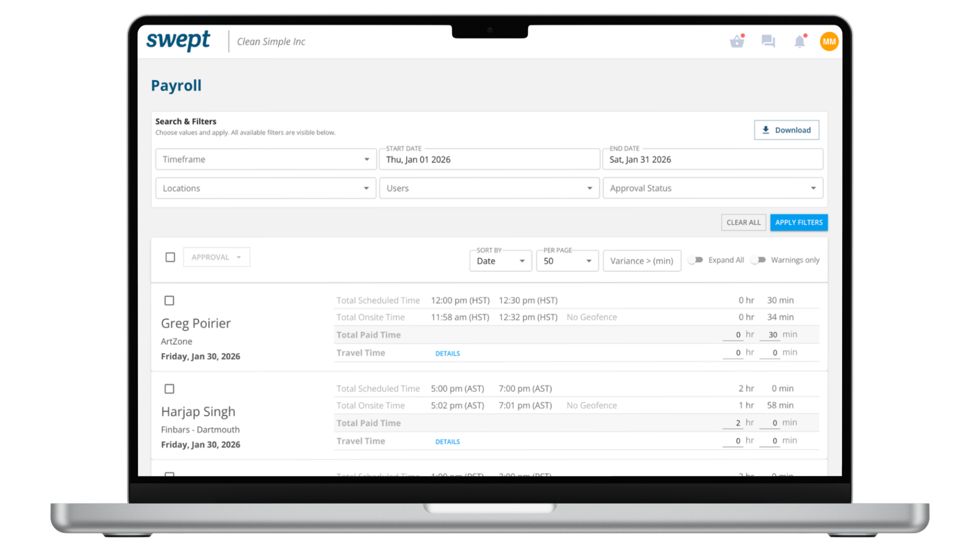Click the Swept logo
Image resolution: width=980 pixels, height=551 pixels.
point(178,40)
